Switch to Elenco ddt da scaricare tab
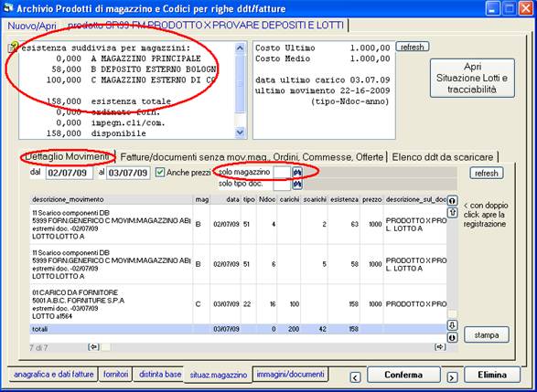 [x=443, y=157]
